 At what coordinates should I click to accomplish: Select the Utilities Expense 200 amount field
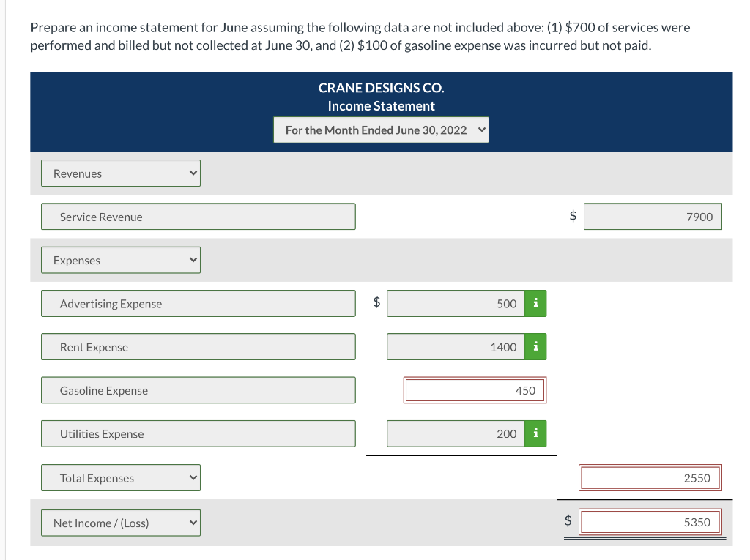point(456,434)
